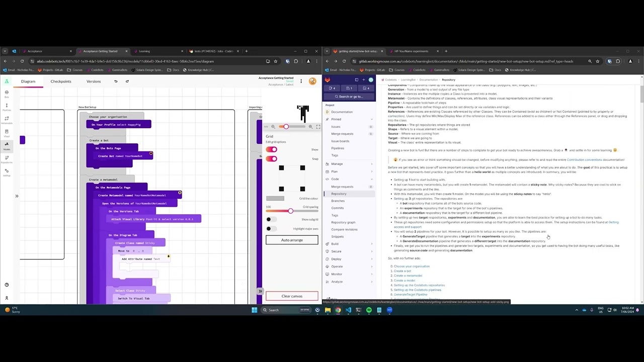Open Metamodels in Codebots sidebar
The image size is (644, 362).
(x=7, y=120)
